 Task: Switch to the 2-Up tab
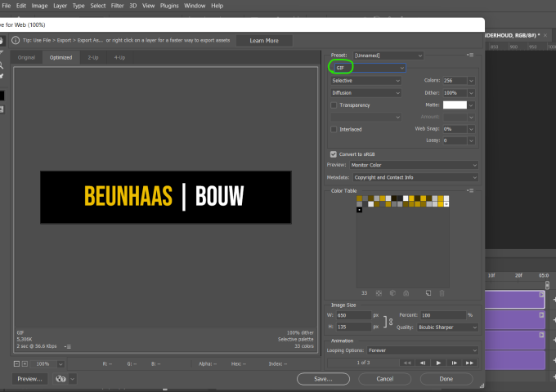(x=93, y=57)
